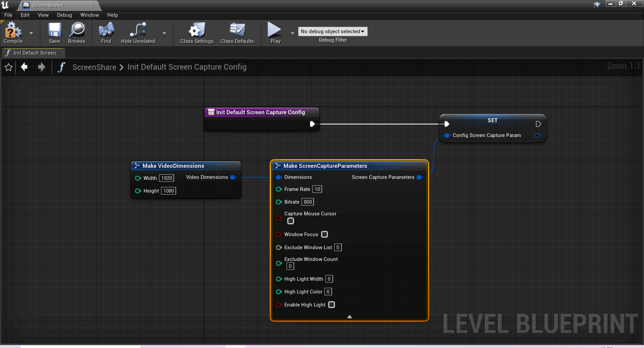Click Dimensions input pin
The height and width of the screenshot is (348, 644).
[x=279, y=177]
